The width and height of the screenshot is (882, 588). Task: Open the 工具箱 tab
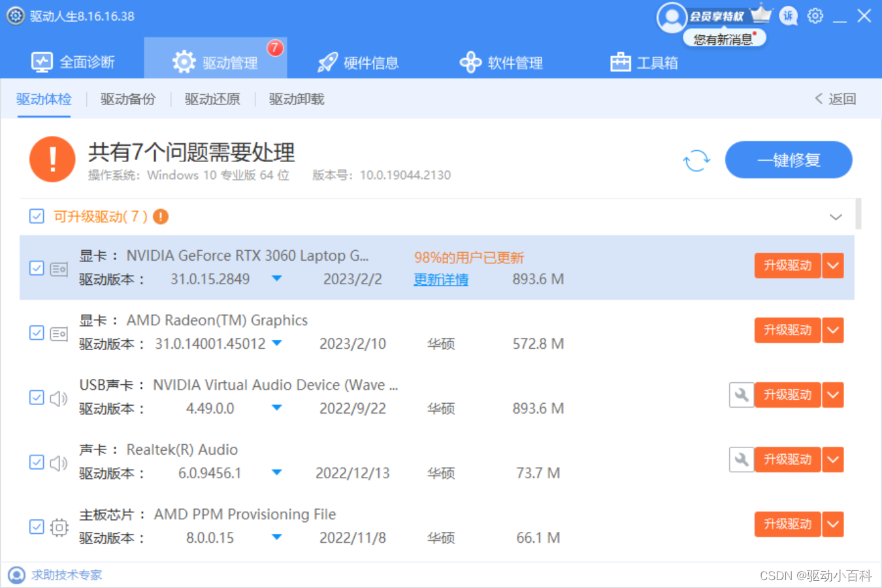(x=644, y=62)
